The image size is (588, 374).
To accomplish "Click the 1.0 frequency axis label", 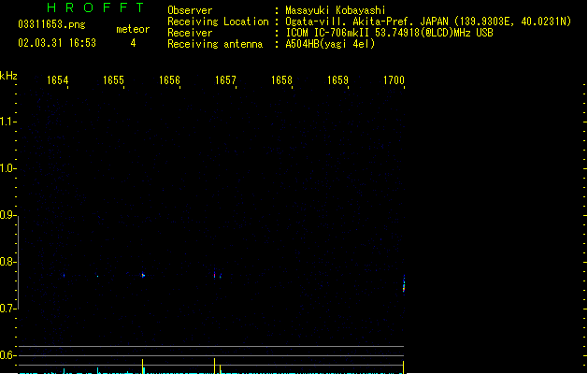I will pos(7,168).
